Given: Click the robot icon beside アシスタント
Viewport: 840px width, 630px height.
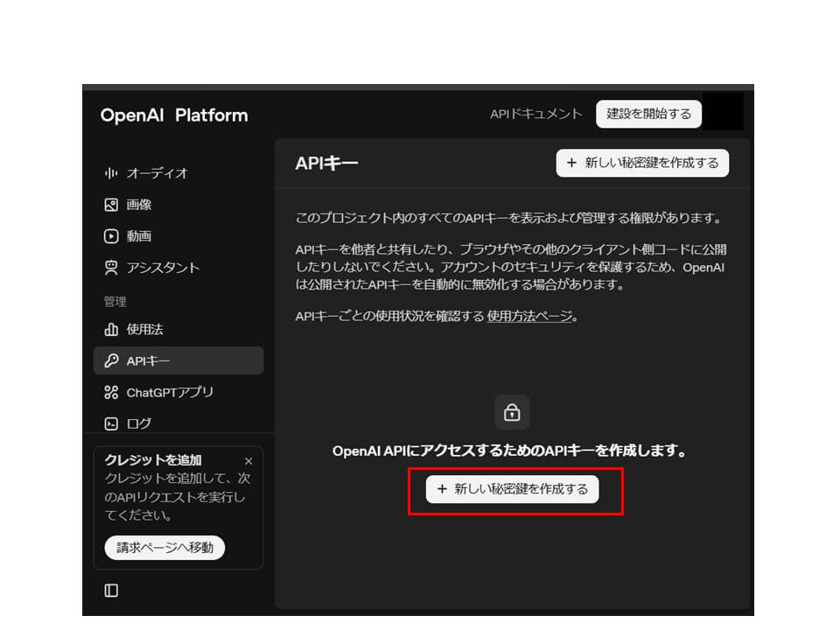Looking at the screenshot, I should (111, 268).
